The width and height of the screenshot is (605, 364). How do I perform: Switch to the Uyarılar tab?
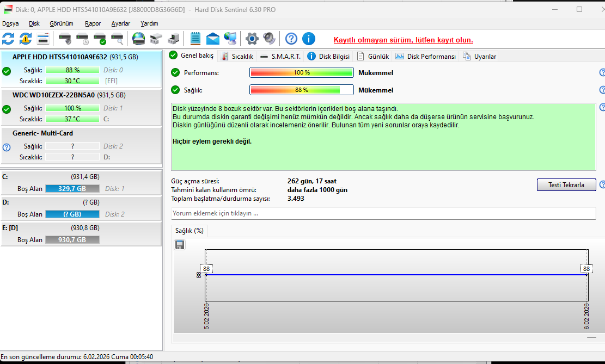click(480, 56)
